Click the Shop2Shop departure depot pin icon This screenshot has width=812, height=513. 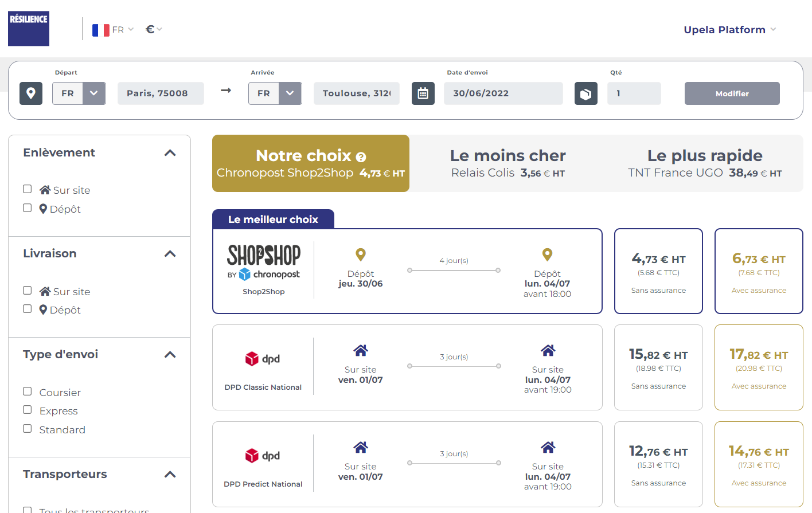tap(361, 254)
